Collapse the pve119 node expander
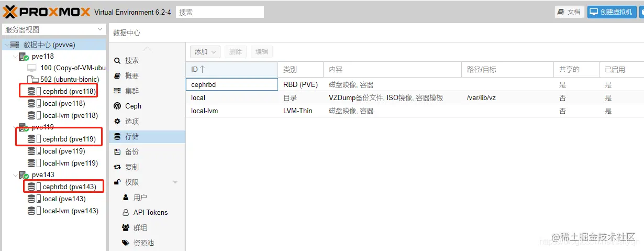 click(x=15, y=127)
